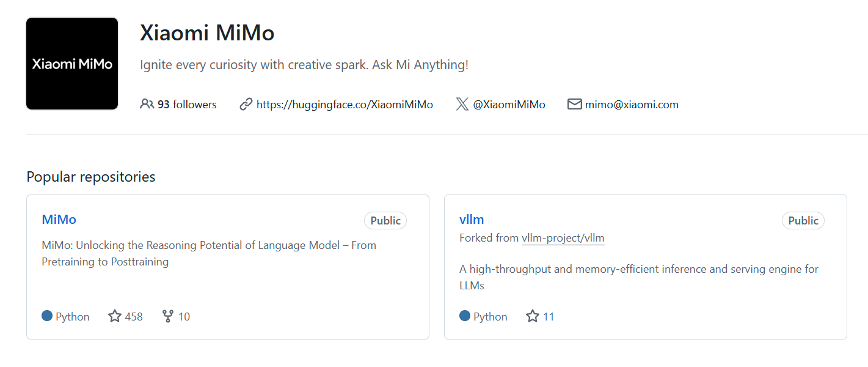Click the Python label on MiMo card
The height and width of the screenshot is (367, 868).
point(73,317)
